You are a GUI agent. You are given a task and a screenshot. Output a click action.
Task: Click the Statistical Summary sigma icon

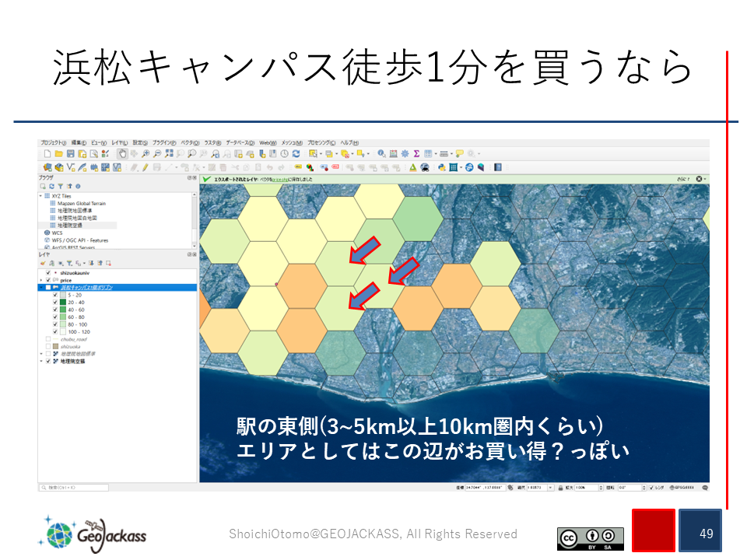click(416, 154)
